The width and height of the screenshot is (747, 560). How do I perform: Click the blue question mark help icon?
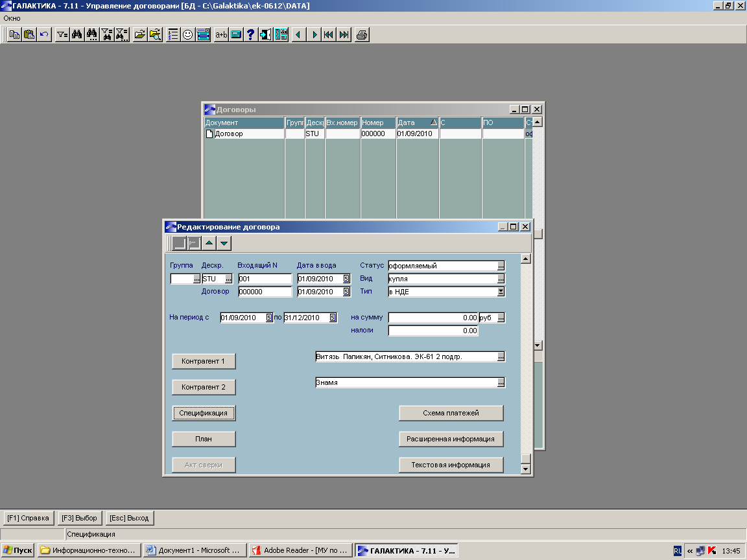tap(251, 35)
